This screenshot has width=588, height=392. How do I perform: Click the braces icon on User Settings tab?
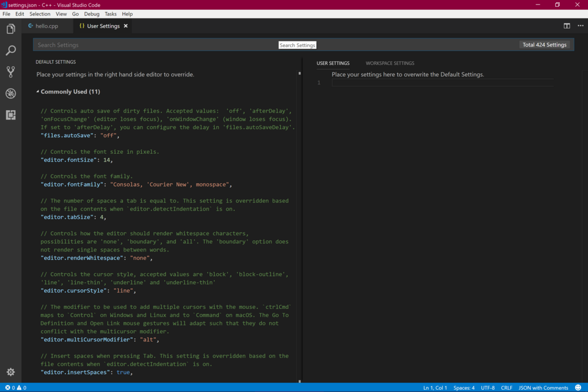point(82,26)
